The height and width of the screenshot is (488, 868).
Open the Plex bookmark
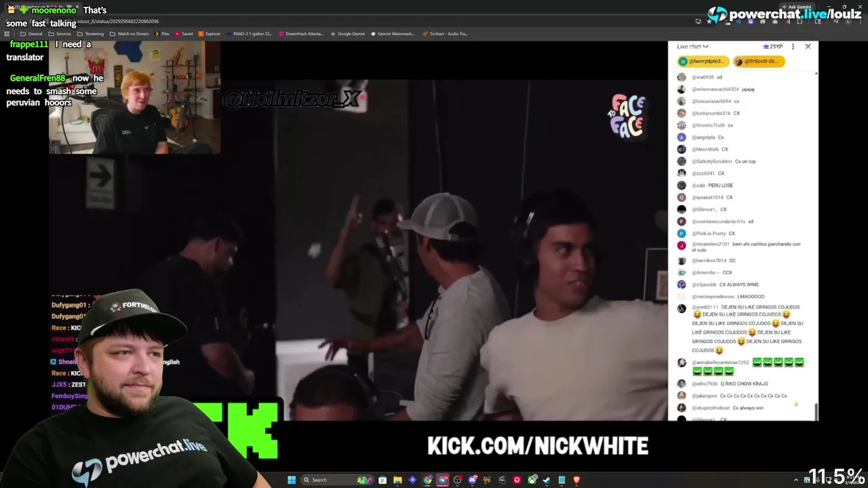[161, 33]
